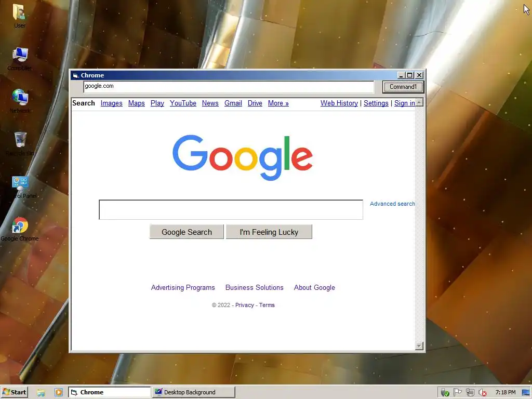Click the muted volume tray icon
Viewport: 532px width, 399px height.
click(483, 393)
